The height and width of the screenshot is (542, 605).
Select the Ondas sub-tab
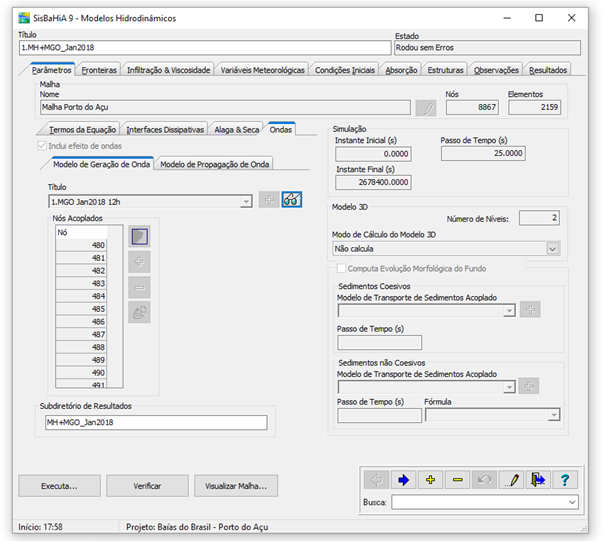281,129
